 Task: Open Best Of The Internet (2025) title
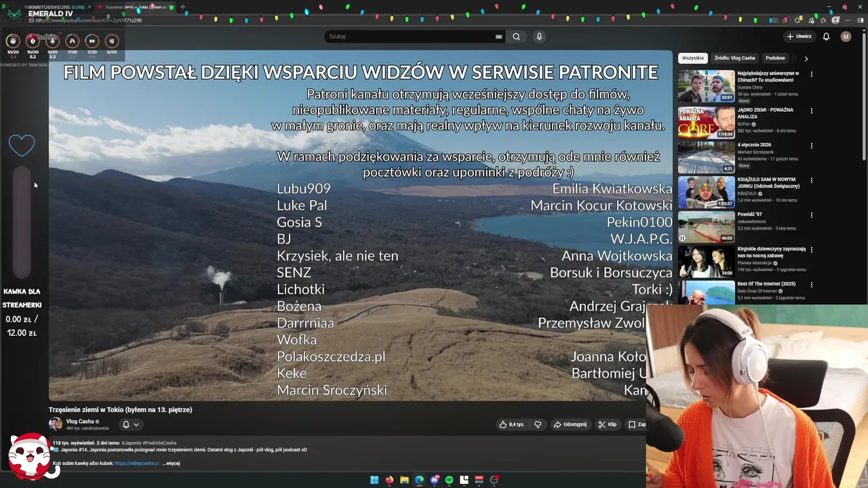click(766, 284)
